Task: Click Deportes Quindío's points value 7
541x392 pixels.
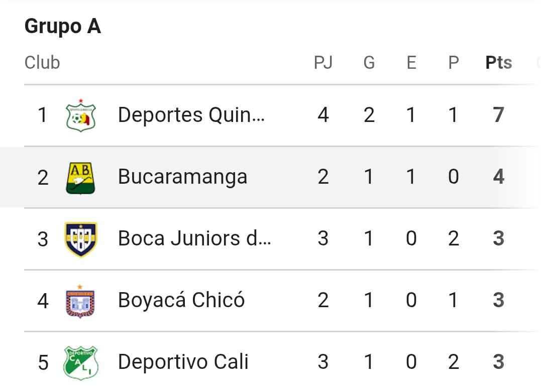Action: [499, 115]
